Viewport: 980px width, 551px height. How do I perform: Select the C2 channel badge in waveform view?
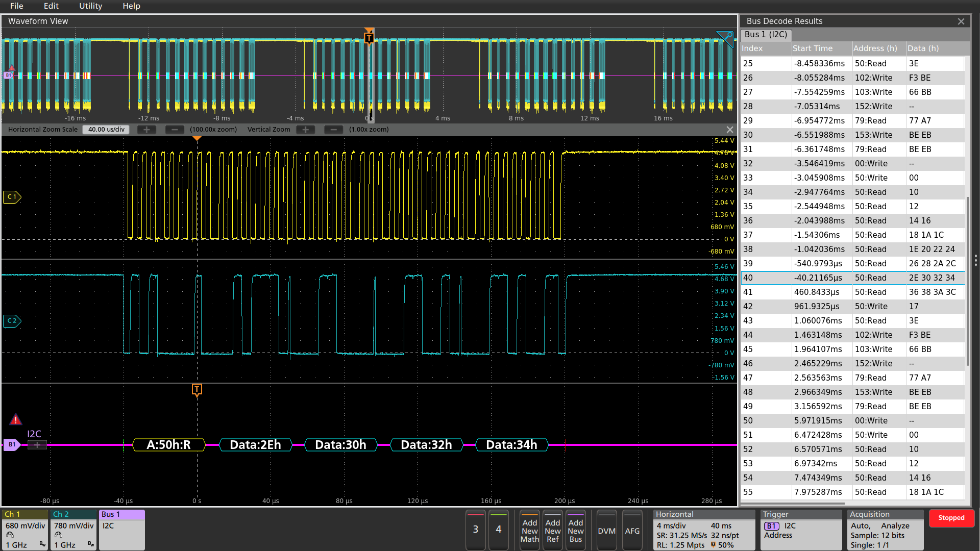click(11, 321)
